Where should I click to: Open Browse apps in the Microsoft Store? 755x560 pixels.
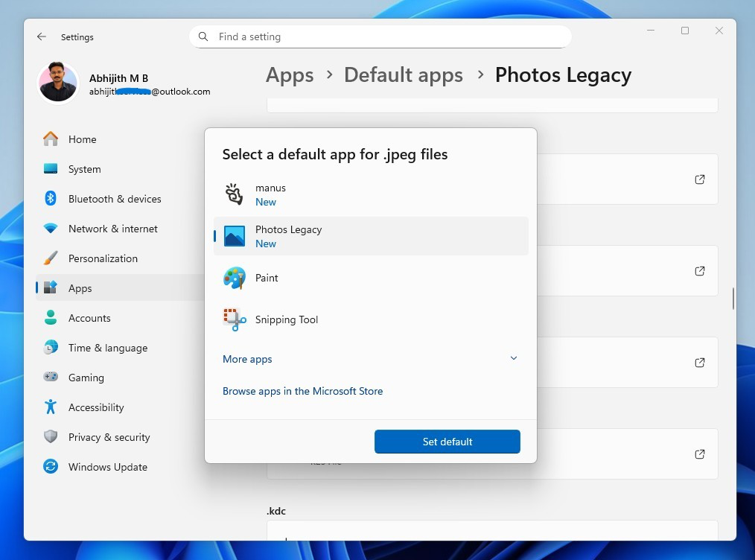click(302, 391)
